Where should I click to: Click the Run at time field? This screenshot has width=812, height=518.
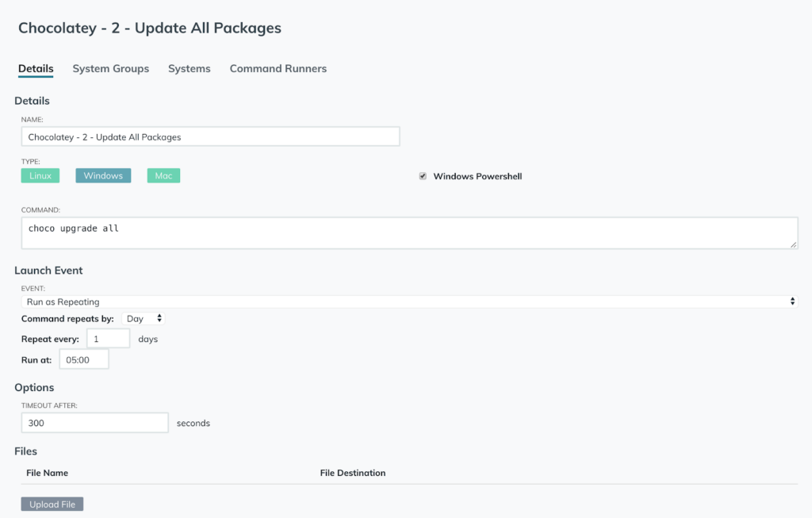[x=83, y=359]
